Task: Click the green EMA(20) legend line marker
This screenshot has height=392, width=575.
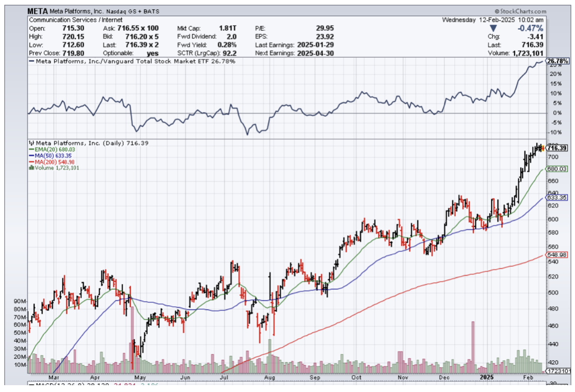Action: [x=31, y=149]
